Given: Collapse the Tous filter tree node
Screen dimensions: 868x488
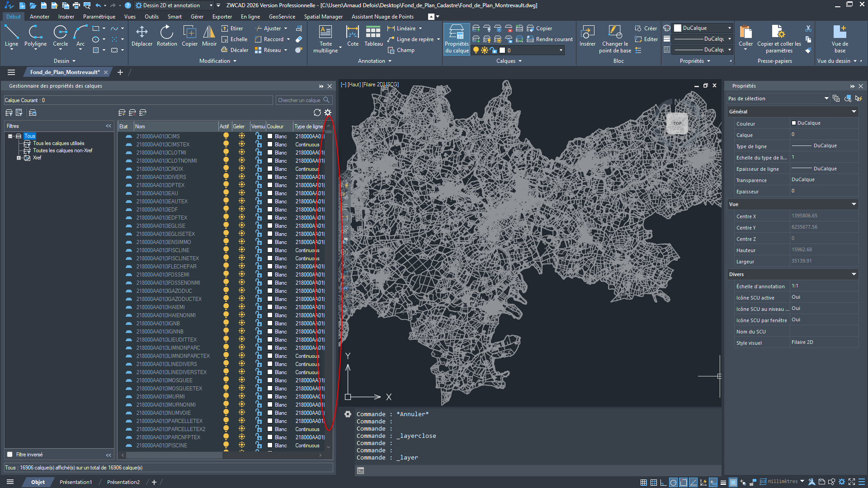Looking at the screenshot, I should (x=10, y=136).
